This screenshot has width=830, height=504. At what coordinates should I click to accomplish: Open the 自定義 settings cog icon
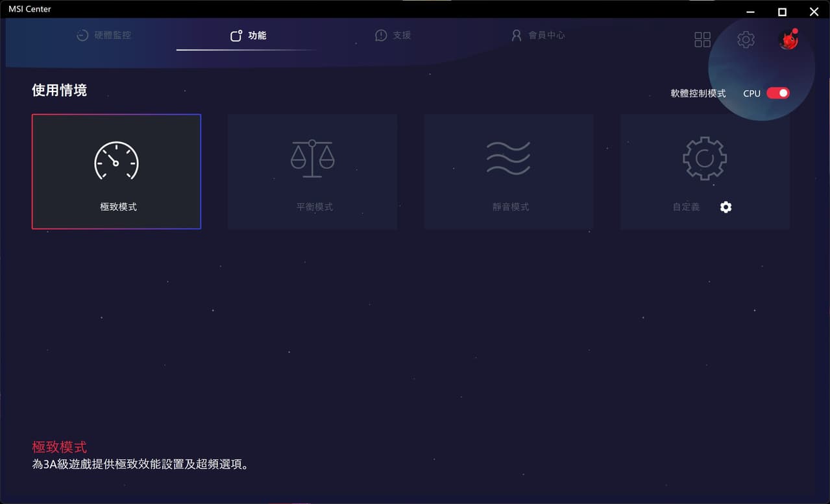[726, 207]
